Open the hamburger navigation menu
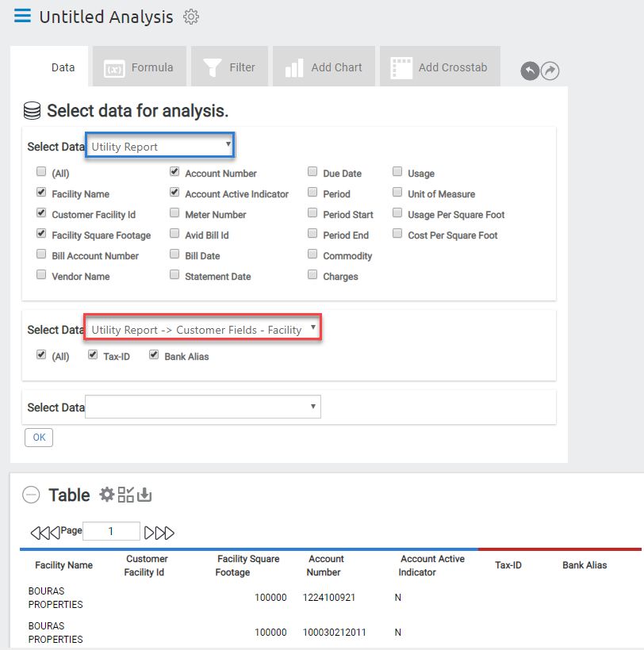 [x=22, y=16]
